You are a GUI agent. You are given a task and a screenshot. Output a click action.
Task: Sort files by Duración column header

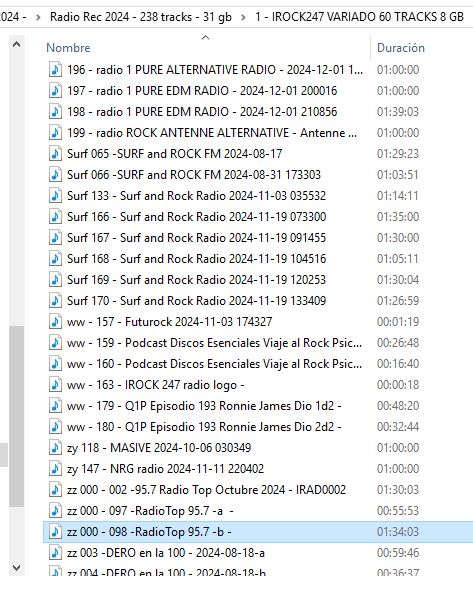tap(401, 48)
